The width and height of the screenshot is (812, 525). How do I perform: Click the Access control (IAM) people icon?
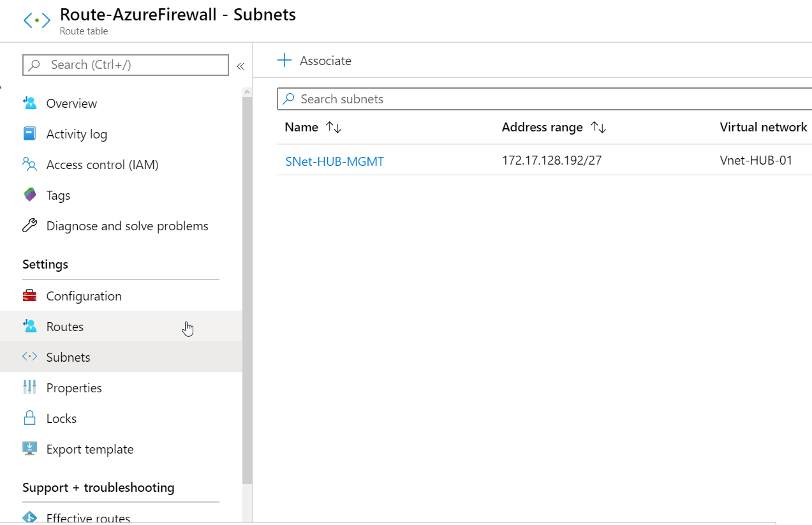click(30, 165)
